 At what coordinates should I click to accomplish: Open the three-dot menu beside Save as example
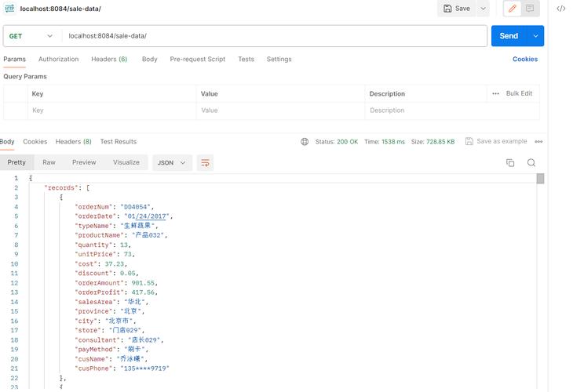coord(538,142)
